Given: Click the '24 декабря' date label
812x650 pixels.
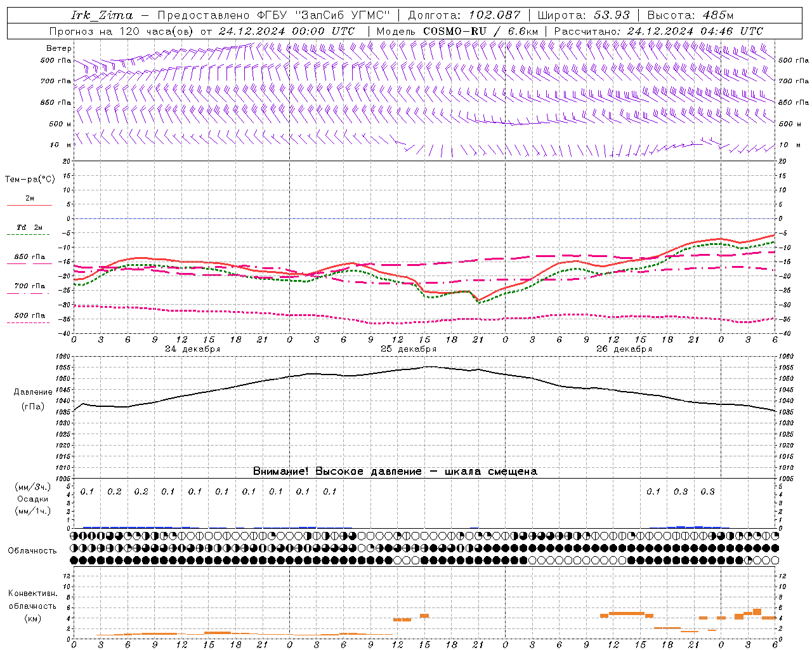Looking at the screenshot, I should tap(193, 349).
